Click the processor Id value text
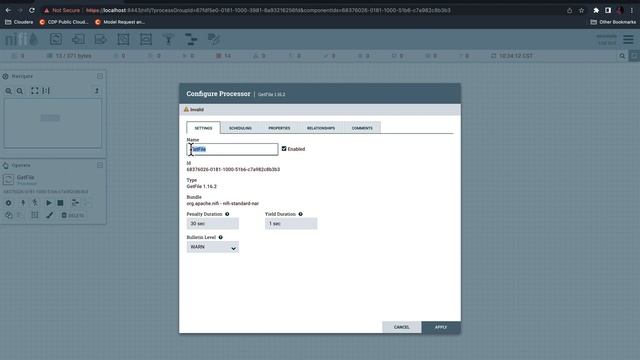 tap(233, 169)
